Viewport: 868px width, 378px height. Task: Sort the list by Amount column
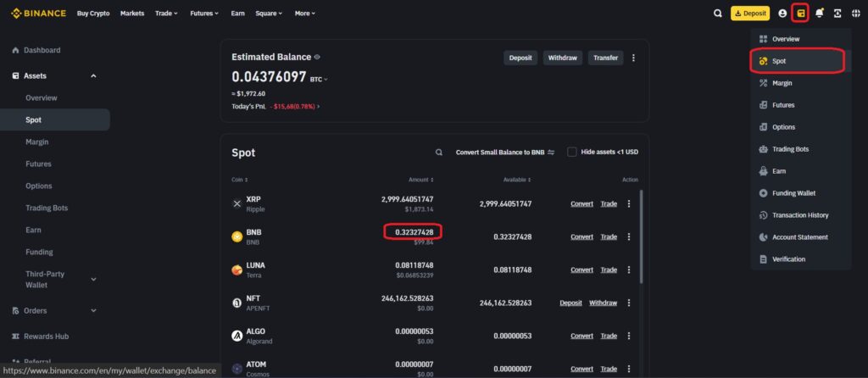[x=421, y=180]
